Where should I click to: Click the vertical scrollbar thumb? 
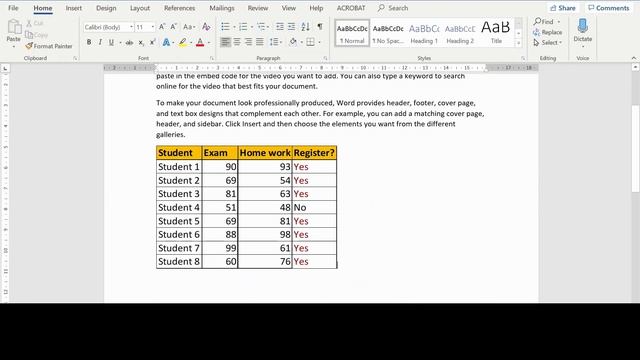coord(636,149)
